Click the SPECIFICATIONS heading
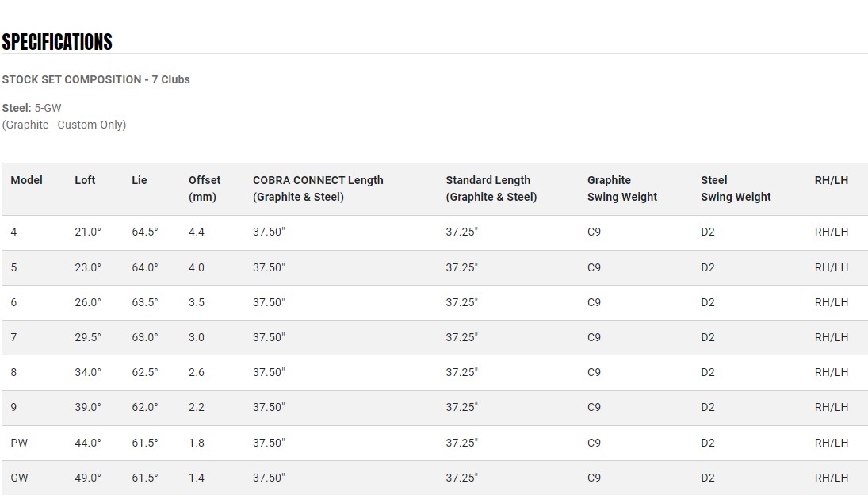The image size is (868, 503). click(57, 42)
